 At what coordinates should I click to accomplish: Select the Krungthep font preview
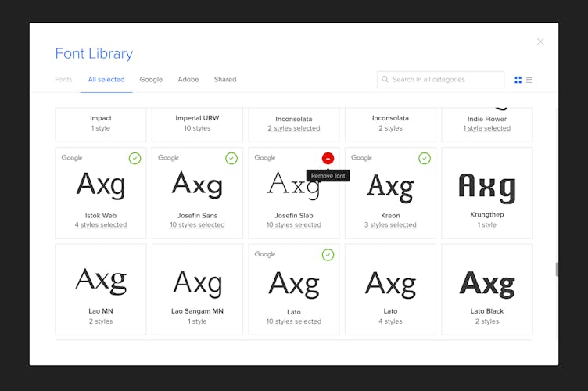point(487,187)
